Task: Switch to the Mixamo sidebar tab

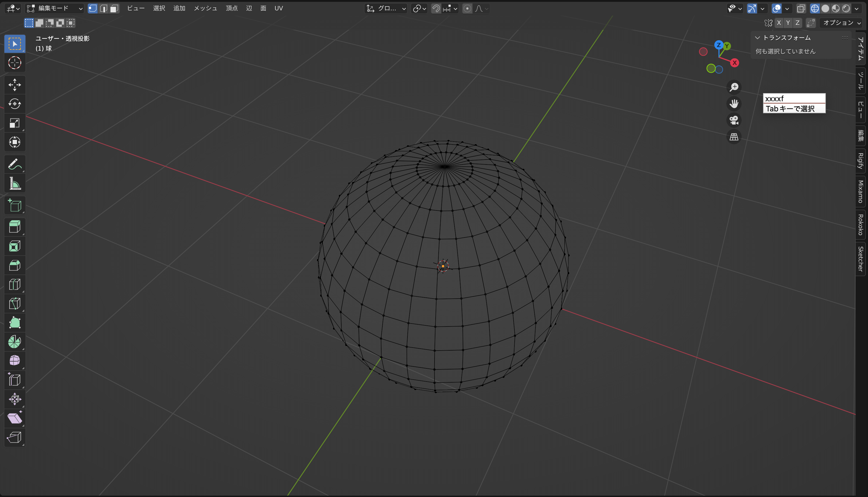Action: pyautogui.click(x=861, y=192)
